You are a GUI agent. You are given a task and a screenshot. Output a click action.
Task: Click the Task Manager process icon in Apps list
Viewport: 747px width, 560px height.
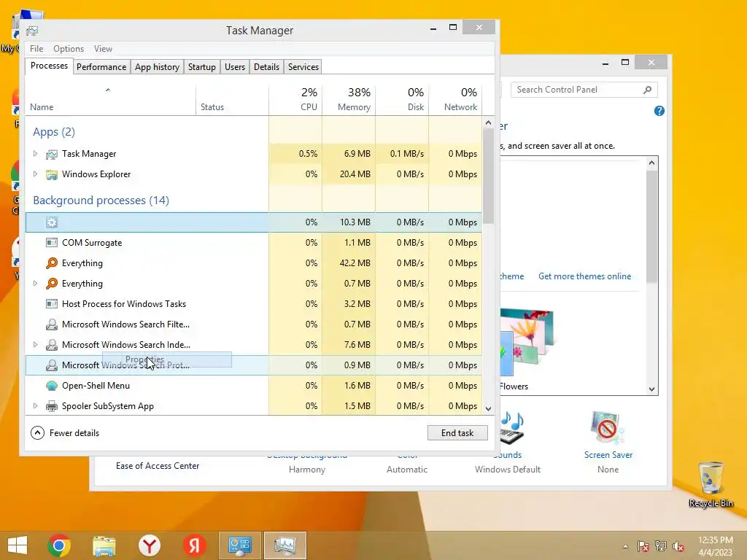tap(52, 154)
